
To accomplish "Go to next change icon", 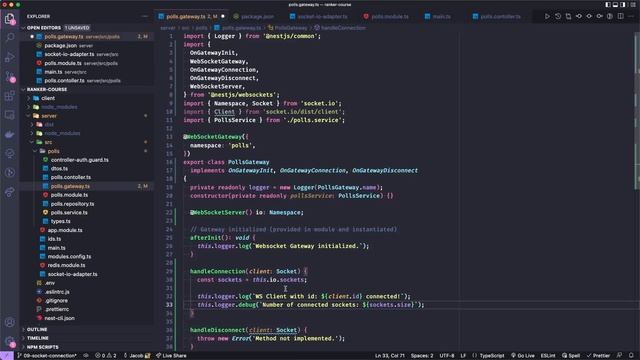I will coord(600,16).
